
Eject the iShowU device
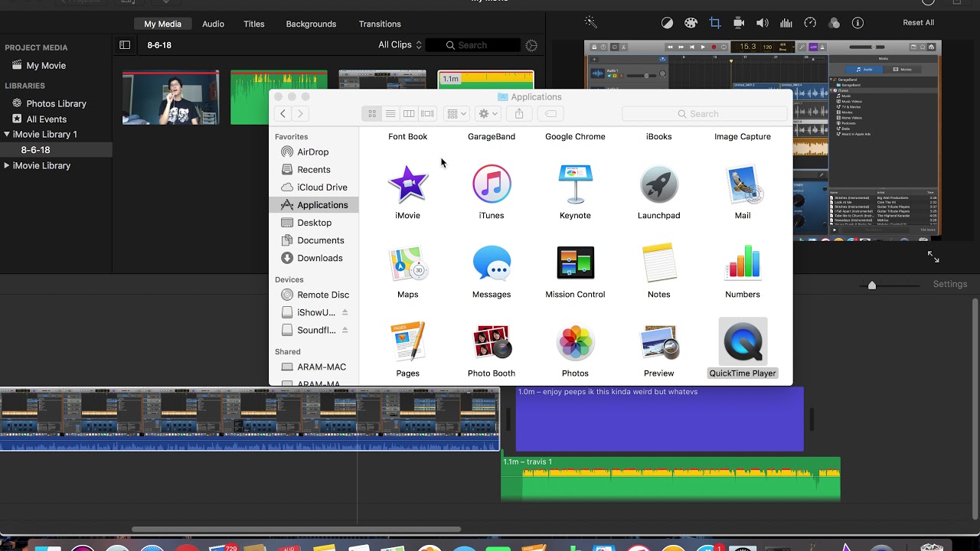(x=345, y=312)
